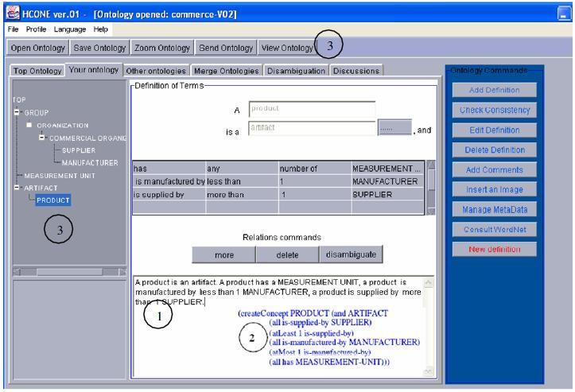Collapse the GROUP tree node
575x392 pixels.
(x=17, y=112)
